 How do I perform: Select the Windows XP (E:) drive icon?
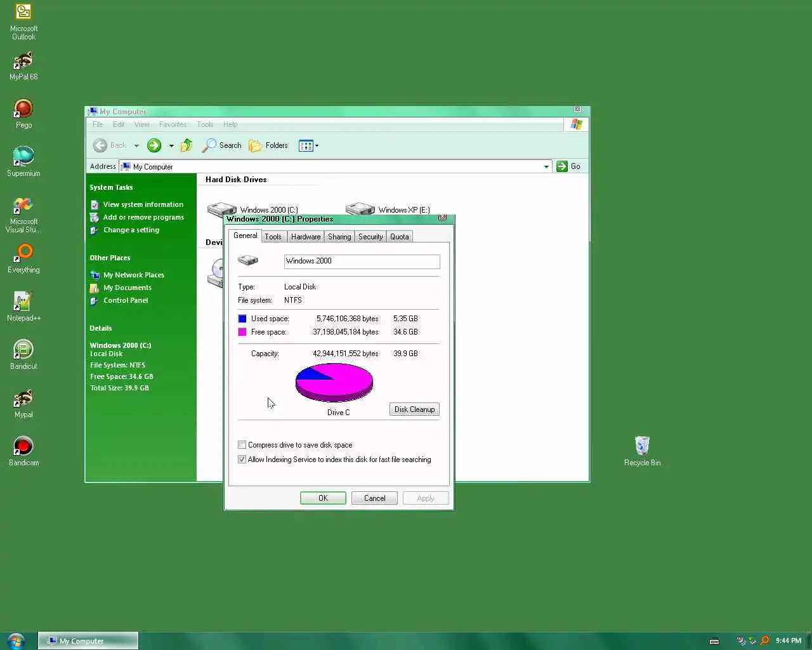point(360,209)
